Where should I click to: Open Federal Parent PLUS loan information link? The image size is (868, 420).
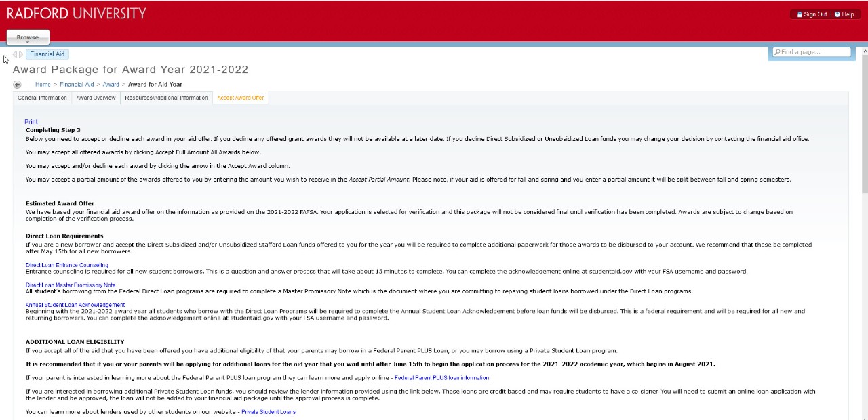(441, 378)
